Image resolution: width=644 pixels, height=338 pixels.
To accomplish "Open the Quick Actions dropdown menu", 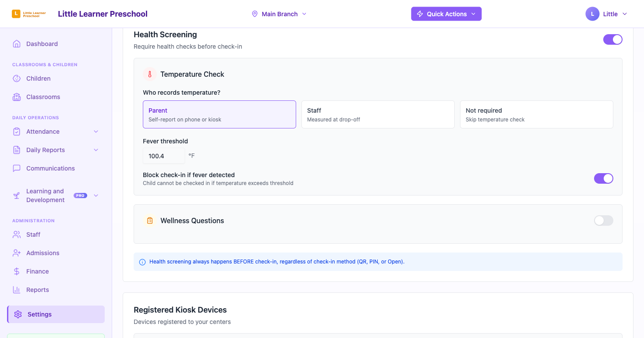I will [x=446, y=14].
